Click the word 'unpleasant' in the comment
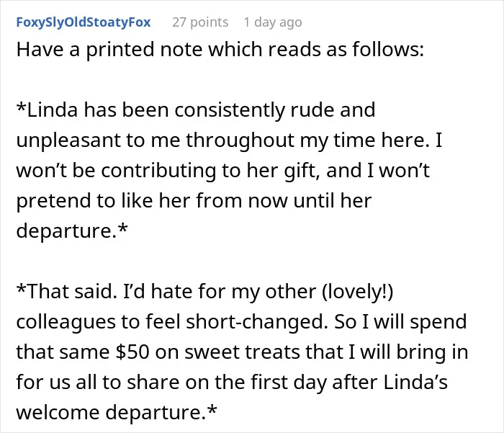Screen dimensions: 504x433 point(68,140)
